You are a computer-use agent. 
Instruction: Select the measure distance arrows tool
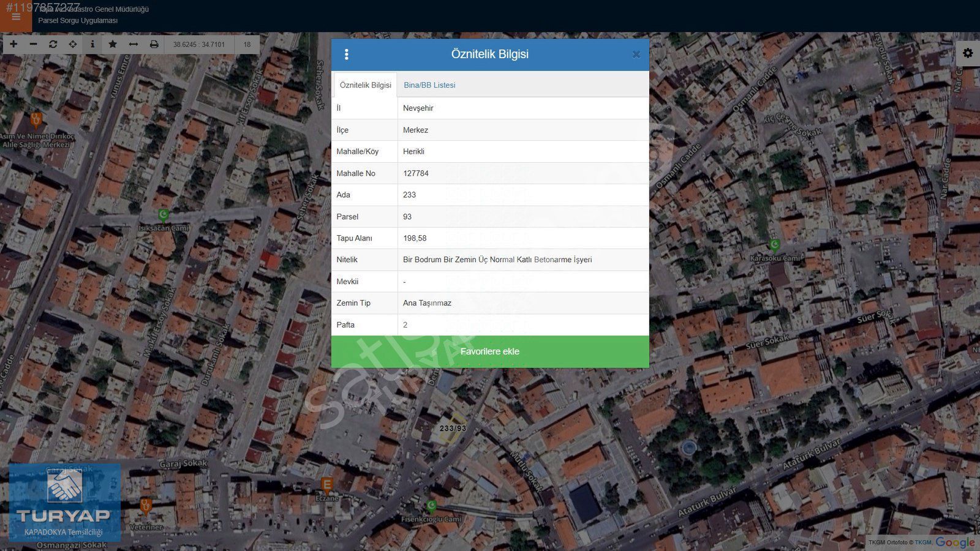pyautogui.click(x=133, y=44)
